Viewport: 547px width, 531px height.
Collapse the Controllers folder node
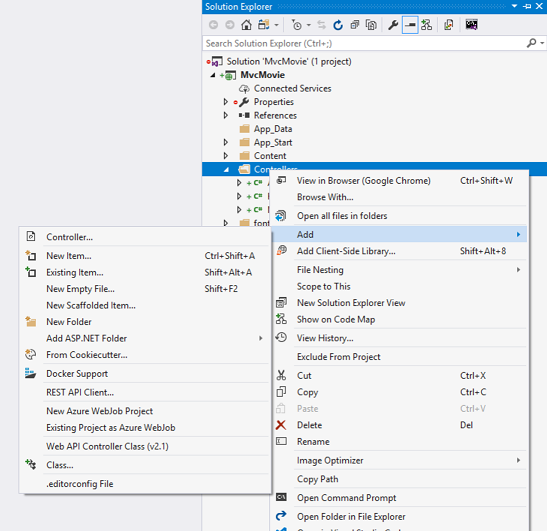pos(226,170)
